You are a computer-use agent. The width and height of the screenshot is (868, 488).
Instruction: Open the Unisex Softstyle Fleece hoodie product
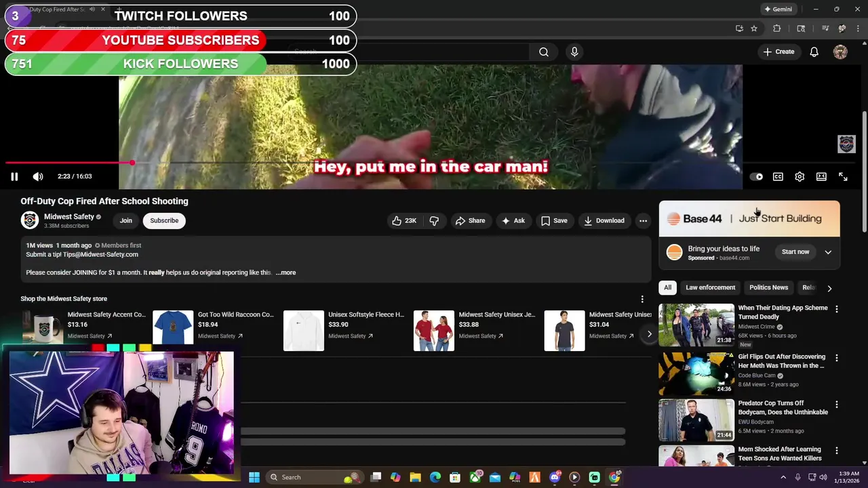(x=344, y=330)
